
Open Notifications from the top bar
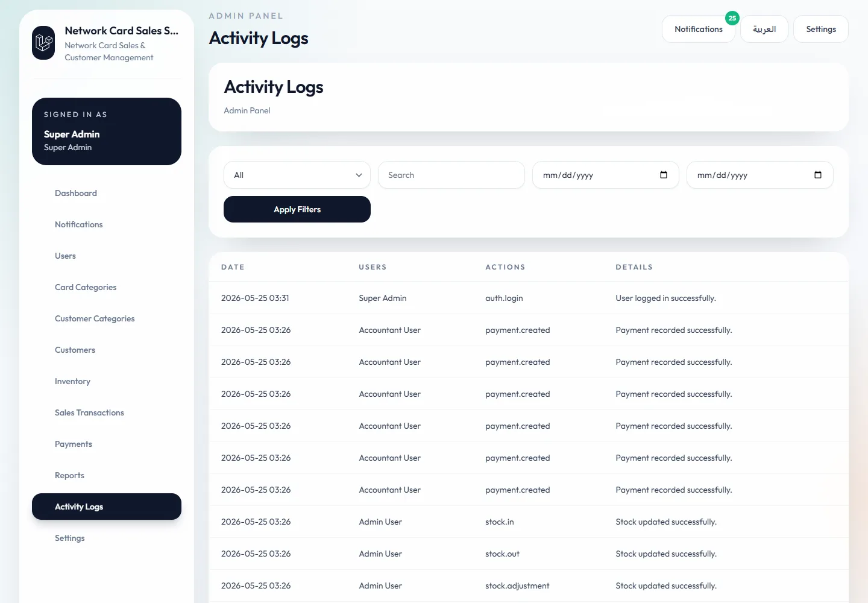(x=699, y=29)
